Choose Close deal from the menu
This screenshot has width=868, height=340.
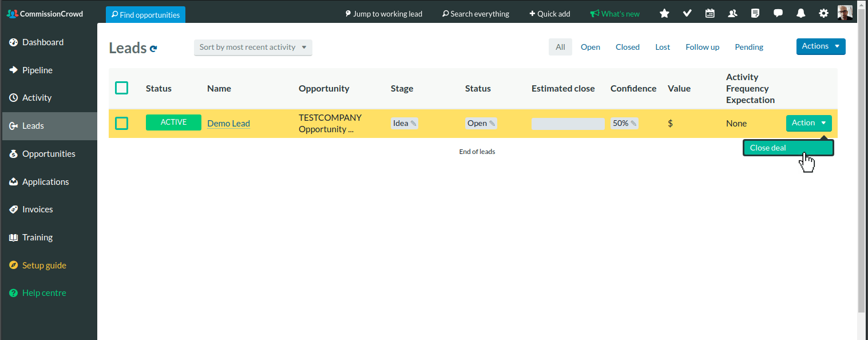pos(788,148)
